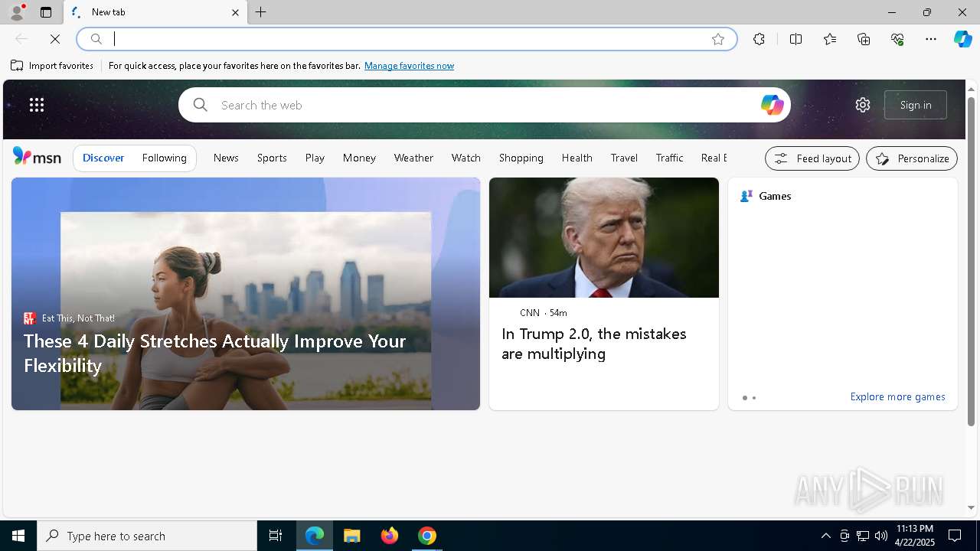Open the app launcher grid
Screen dimensions: 980x551
coord(37,105)
